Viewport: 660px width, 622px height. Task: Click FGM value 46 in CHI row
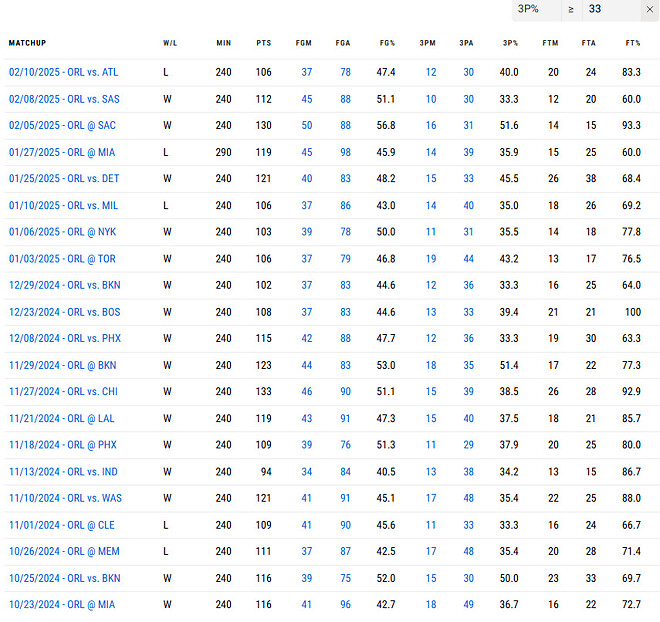click(x=306, y=392)
